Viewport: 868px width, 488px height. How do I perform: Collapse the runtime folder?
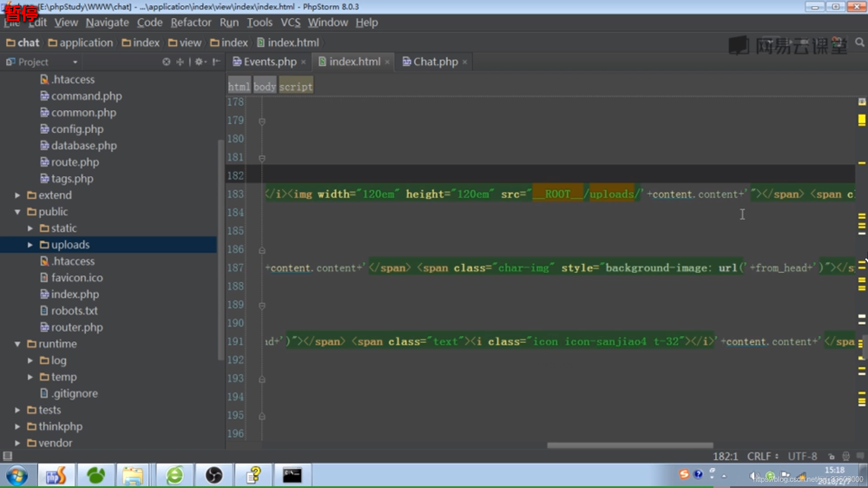[17, 344]
